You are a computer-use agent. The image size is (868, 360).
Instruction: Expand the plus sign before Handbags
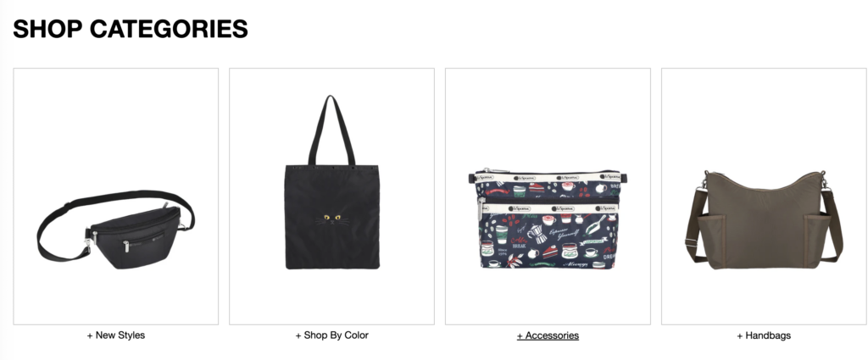(x=740, y=336)
